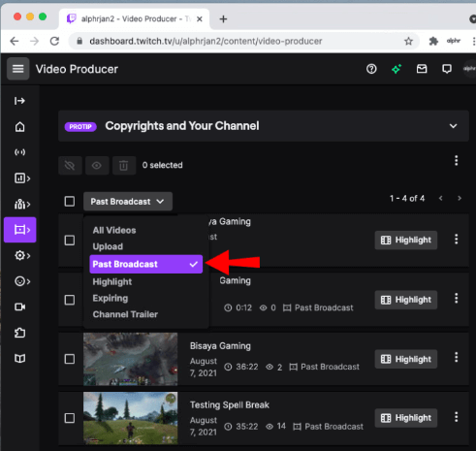Open the browser extensions puzzle icon
The width and height of the screenshot is (476, 451).
tap(433, 41)
